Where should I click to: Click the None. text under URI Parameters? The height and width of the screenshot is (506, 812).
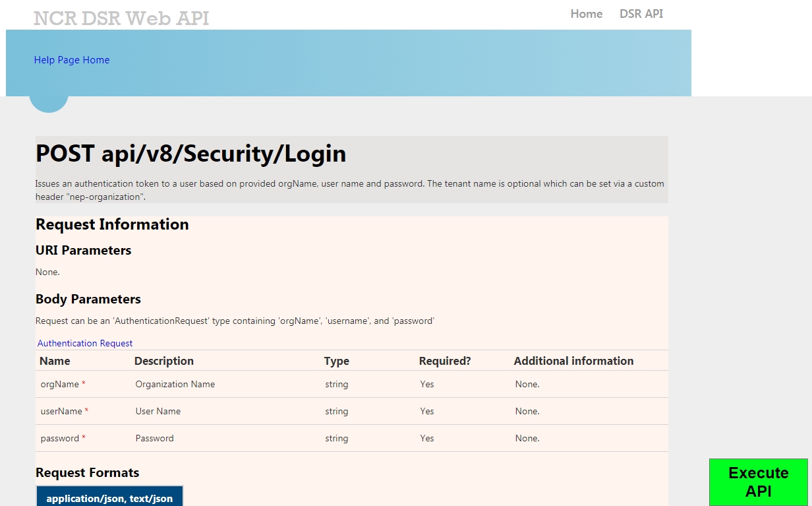[47, 272]
